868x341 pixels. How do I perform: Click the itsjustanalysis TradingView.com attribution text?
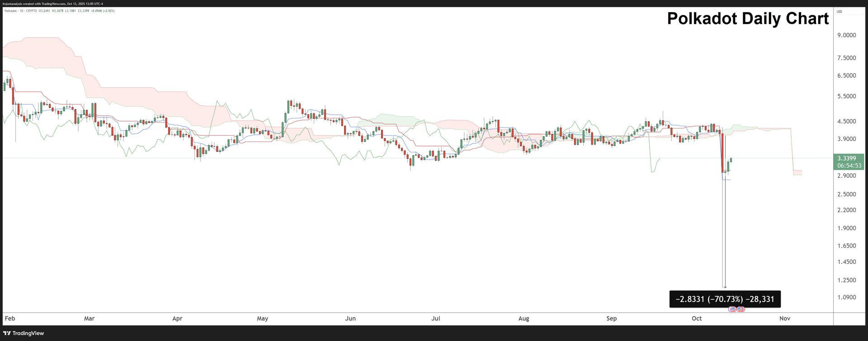coord(53,4)
